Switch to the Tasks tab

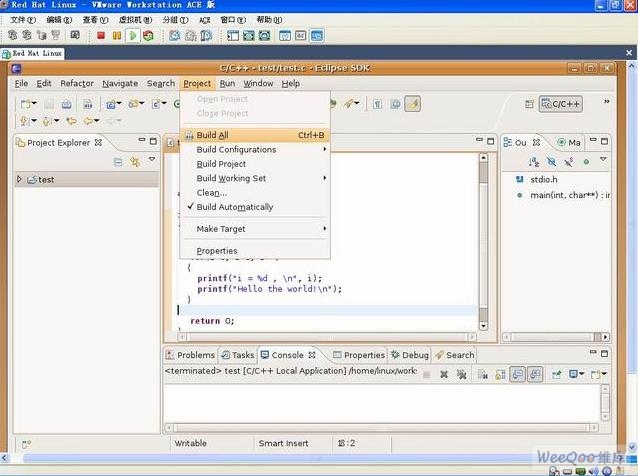coord(238,355)
